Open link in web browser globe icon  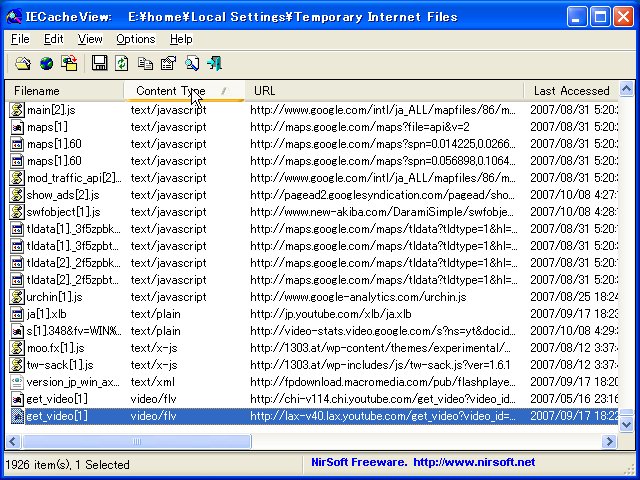tap(47, 64)
